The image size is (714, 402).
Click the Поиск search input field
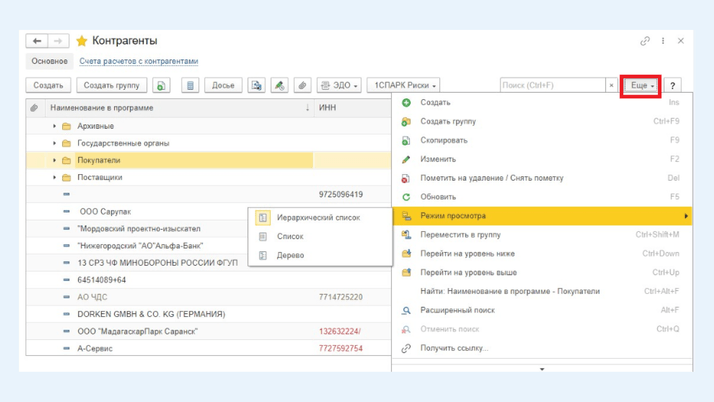tap(552, 86)
